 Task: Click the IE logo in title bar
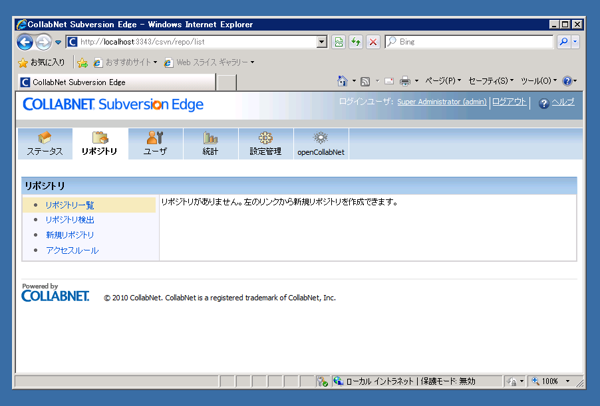click(x=21, y=24)
